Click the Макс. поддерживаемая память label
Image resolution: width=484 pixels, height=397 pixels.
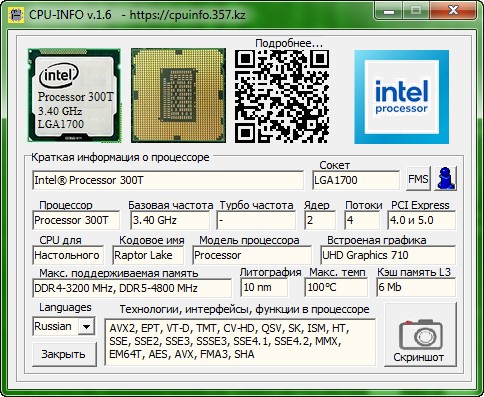(119, 273)
